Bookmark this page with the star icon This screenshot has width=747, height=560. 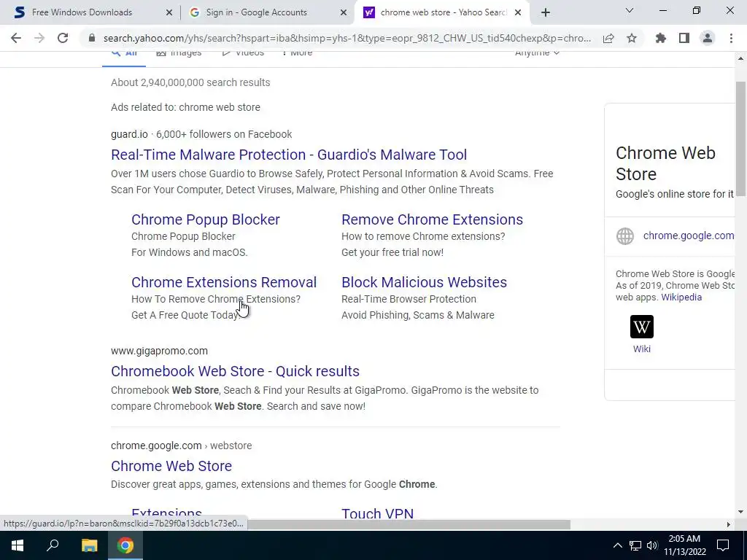pyautogui.click(x=632, y=38)
